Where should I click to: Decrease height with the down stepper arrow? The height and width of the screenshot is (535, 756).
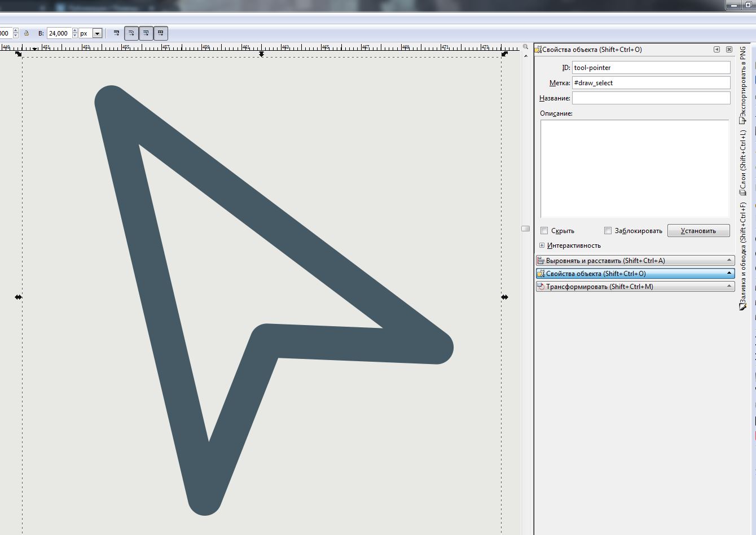click(74, 36)
